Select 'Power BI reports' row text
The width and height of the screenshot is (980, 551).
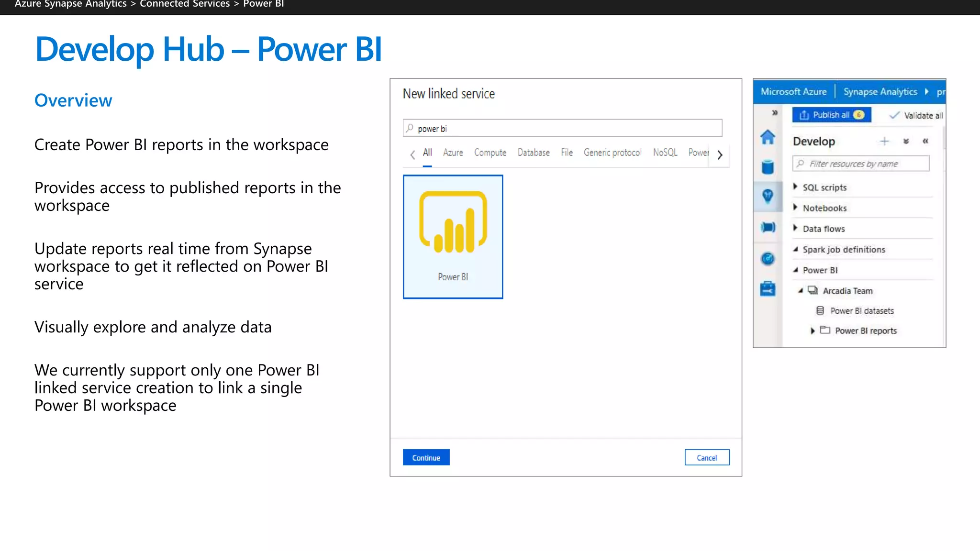pos(866,331)
